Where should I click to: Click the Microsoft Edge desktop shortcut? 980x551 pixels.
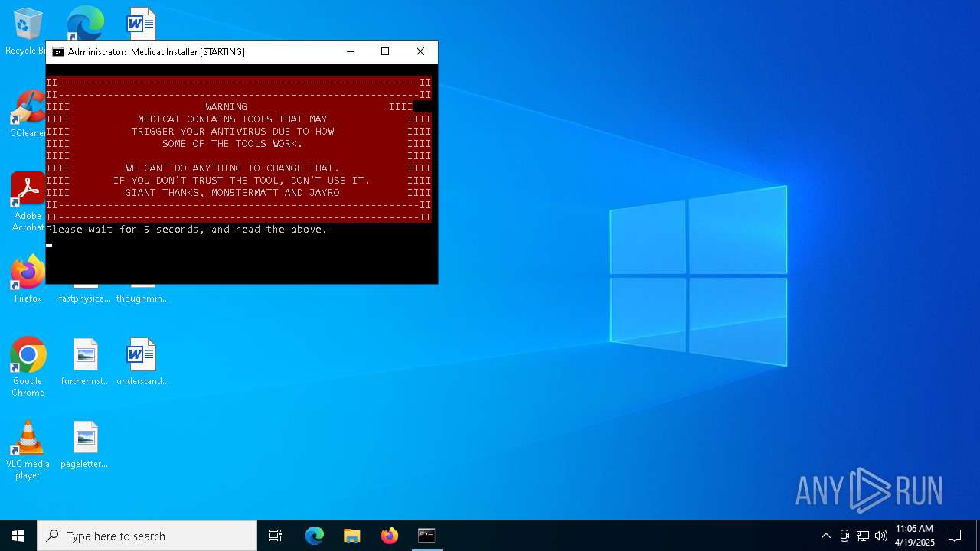85,23
